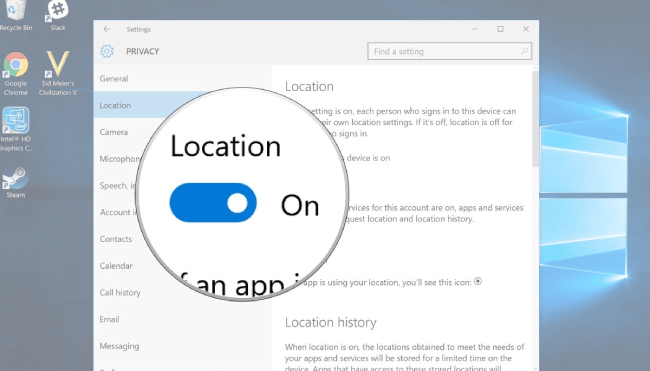Image resolution: width=650 pixels, height=371 pixels.
Task: Click the Location heading in content pane
Action: click(x=309, y=86)
